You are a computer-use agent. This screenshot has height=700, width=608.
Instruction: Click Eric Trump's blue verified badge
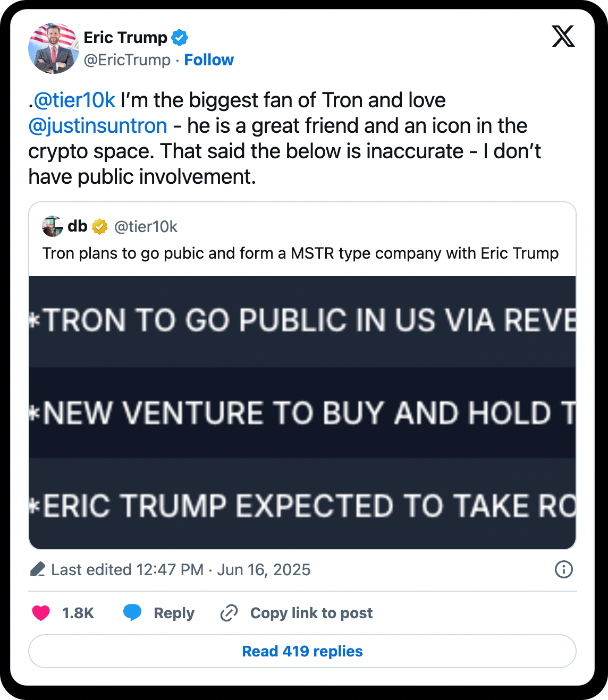tap(180, 38)
